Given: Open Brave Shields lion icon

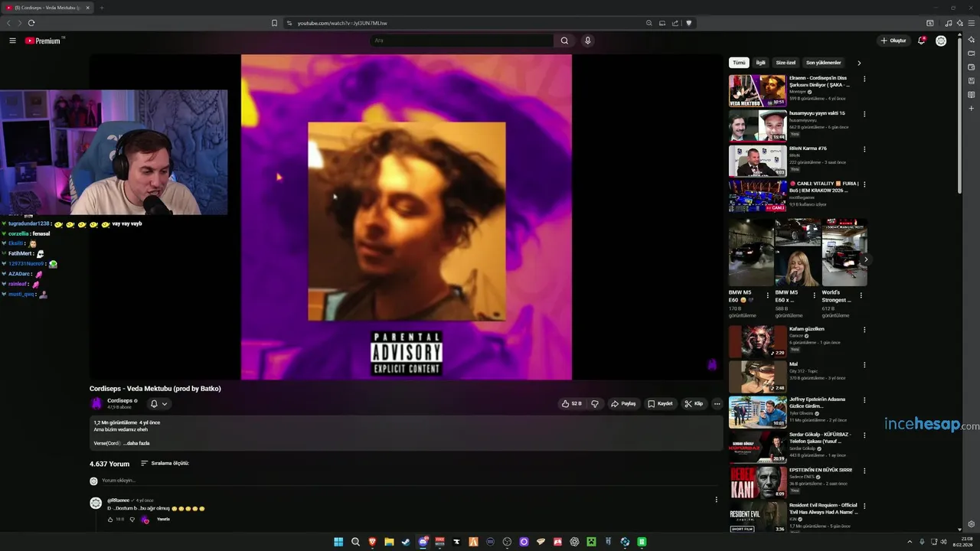Looking at the screenshot, I should (688, 23).
